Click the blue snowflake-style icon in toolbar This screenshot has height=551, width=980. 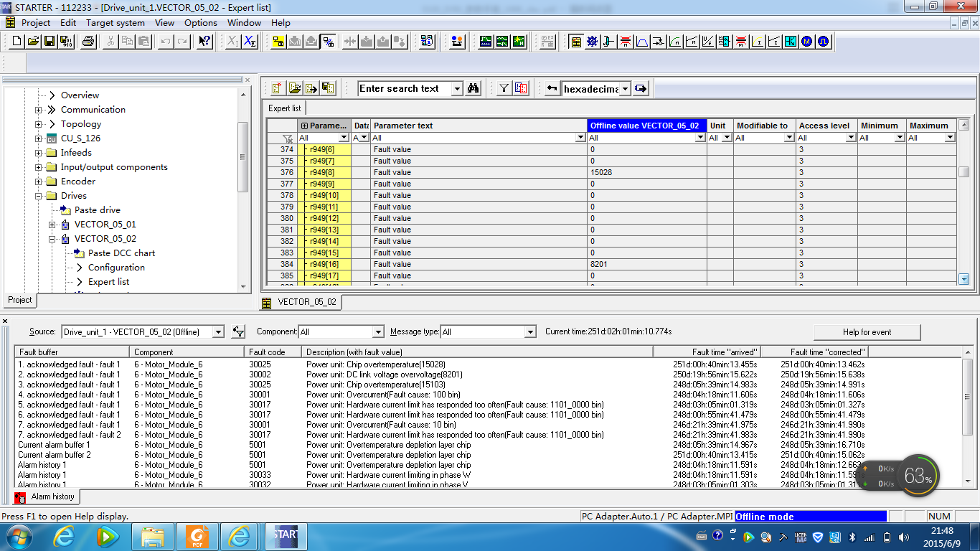(x=592, y=42)
